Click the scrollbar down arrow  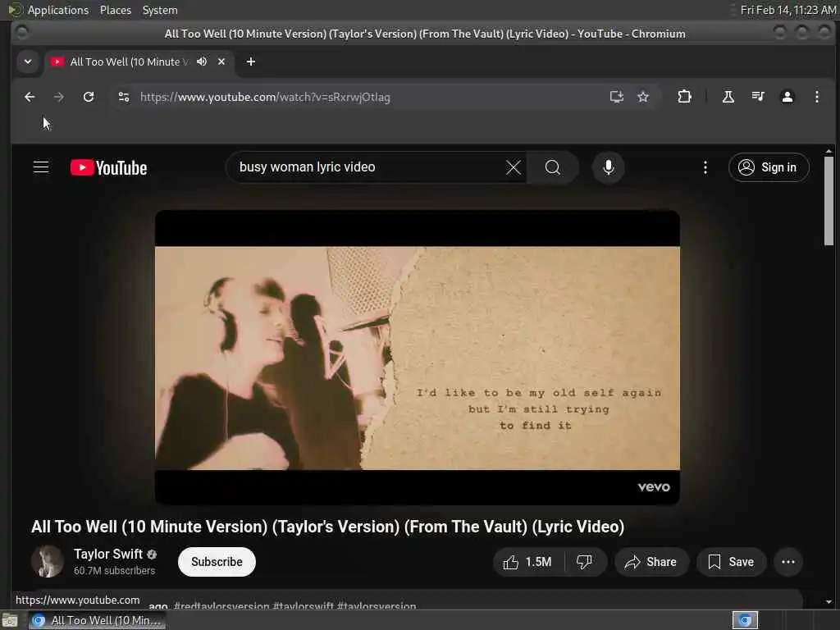coord(829,602)
